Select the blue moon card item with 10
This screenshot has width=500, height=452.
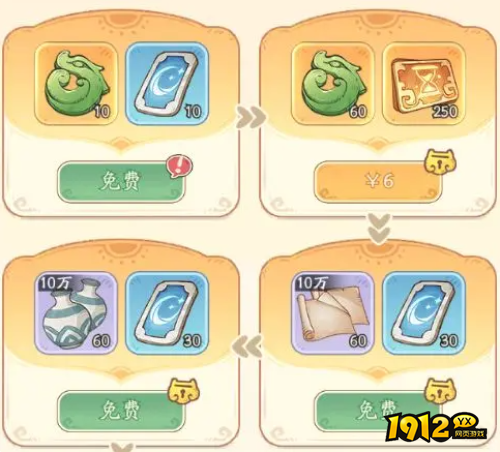click(167, 83)
